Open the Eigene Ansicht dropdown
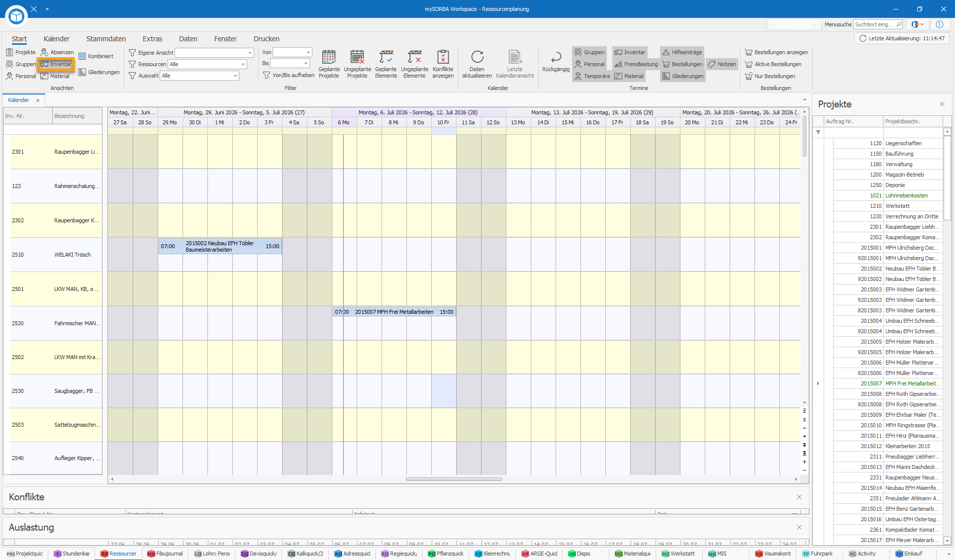This screenshot has width=955, height=560. (x=250, y=53)
